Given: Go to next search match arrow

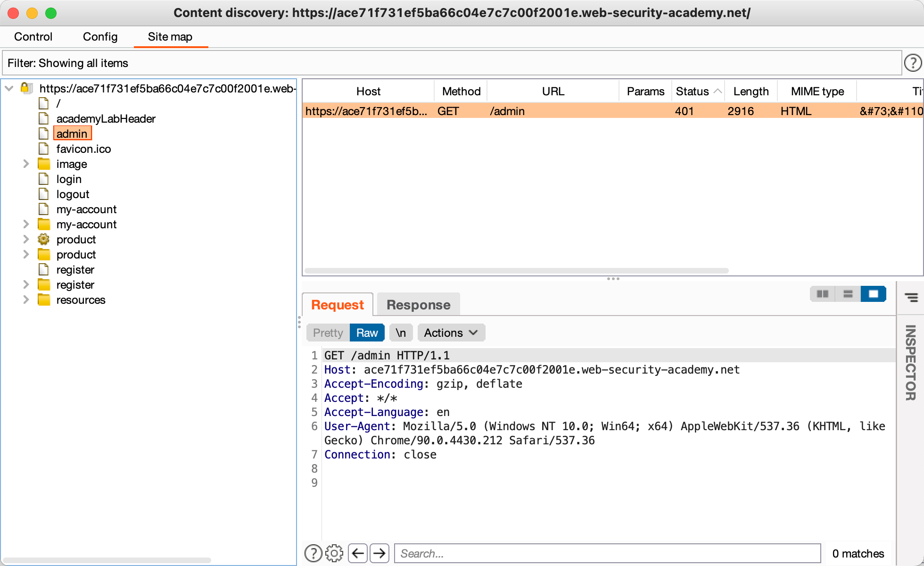Looking at the screenshot, I should click(x=379, y=553).
